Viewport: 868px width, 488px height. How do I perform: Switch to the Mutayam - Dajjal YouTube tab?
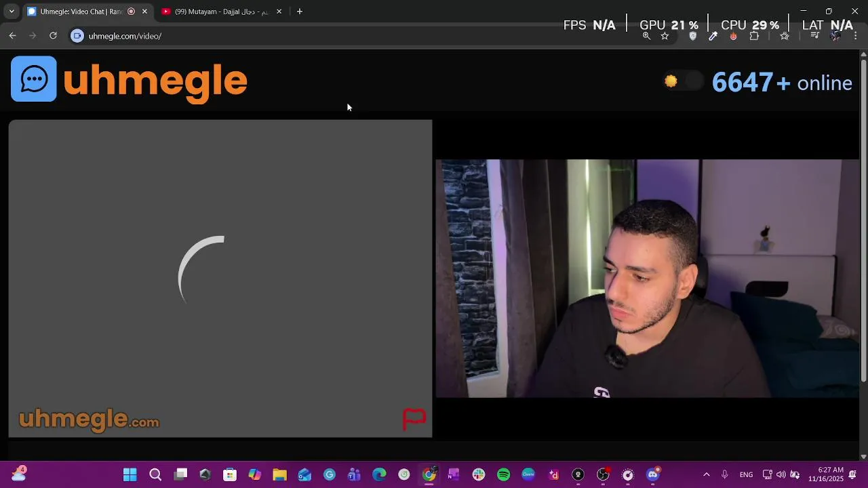tap(222, 12)
